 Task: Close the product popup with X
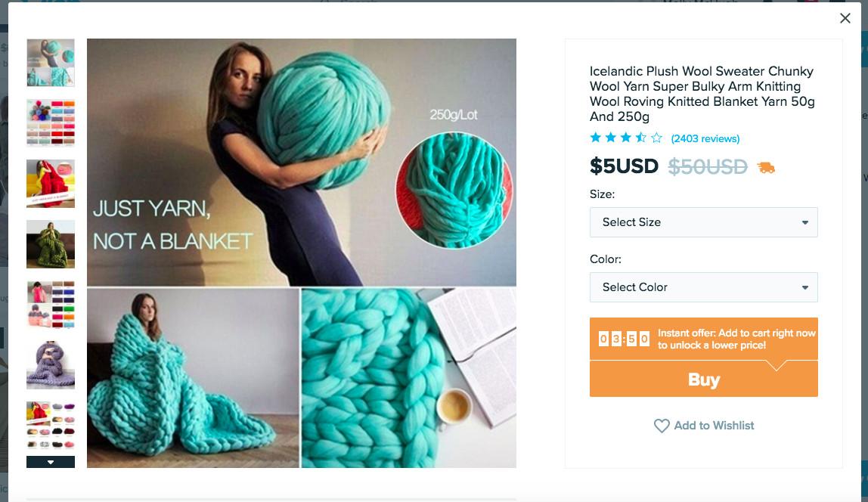pos(845,18)
